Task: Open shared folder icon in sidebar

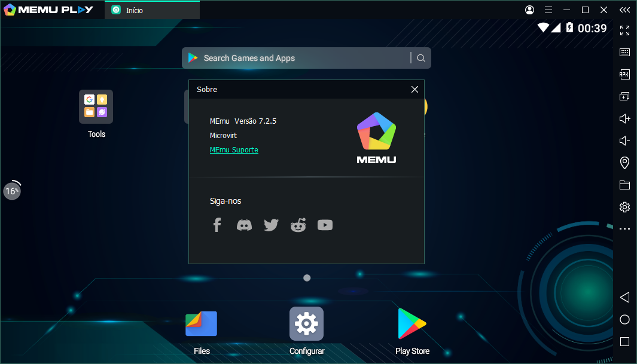Action: [624, 185]
